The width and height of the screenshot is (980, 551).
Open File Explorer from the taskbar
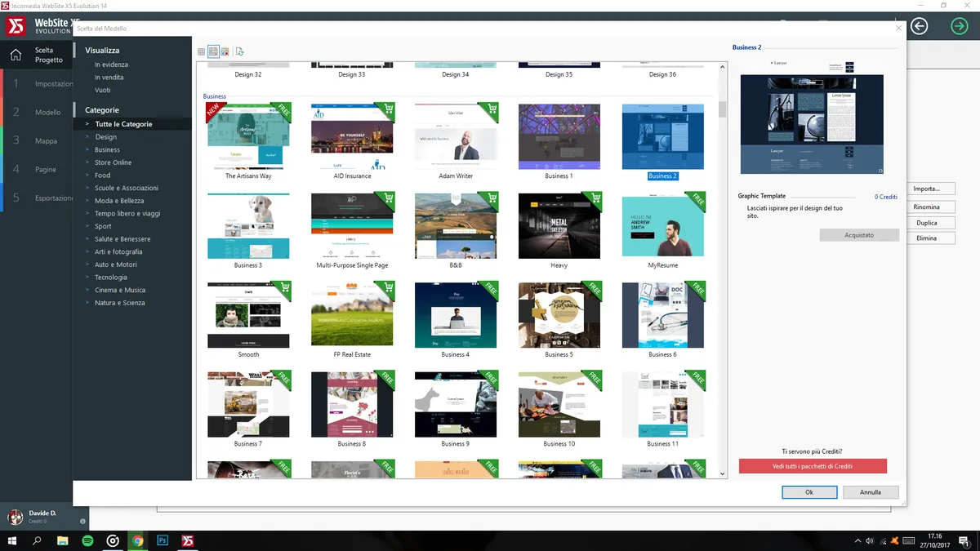(x=63, y=540)
